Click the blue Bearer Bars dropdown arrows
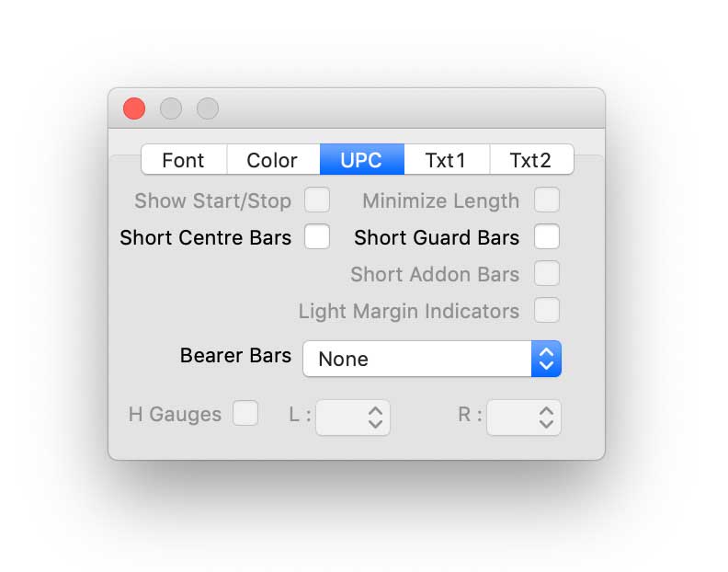 546,359
